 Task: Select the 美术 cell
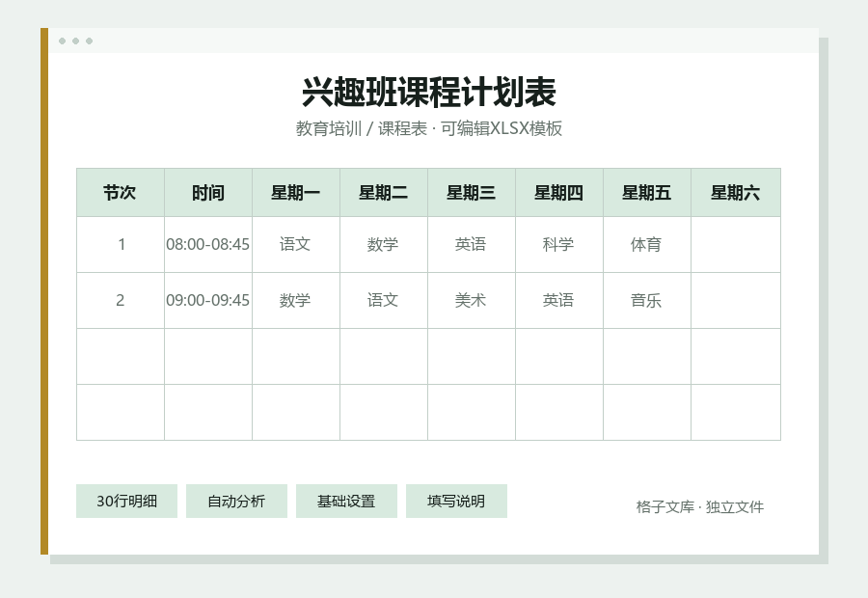coord(471,300)
